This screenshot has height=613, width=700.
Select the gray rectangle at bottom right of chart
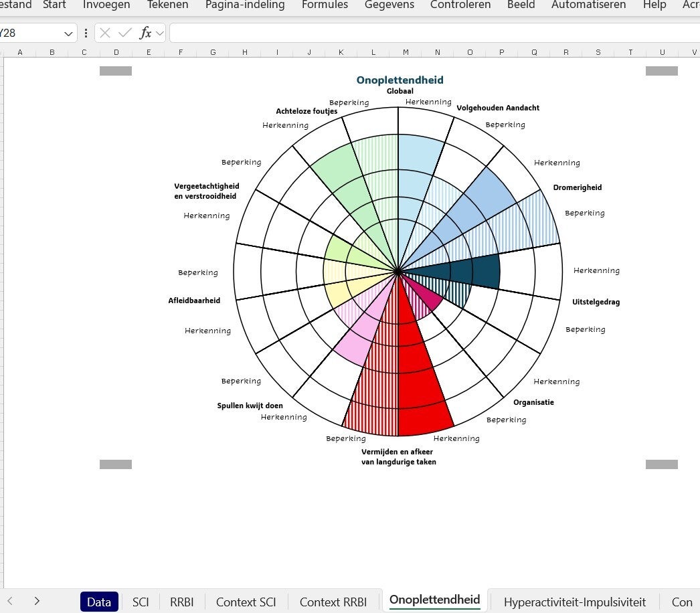coord(661,464)
